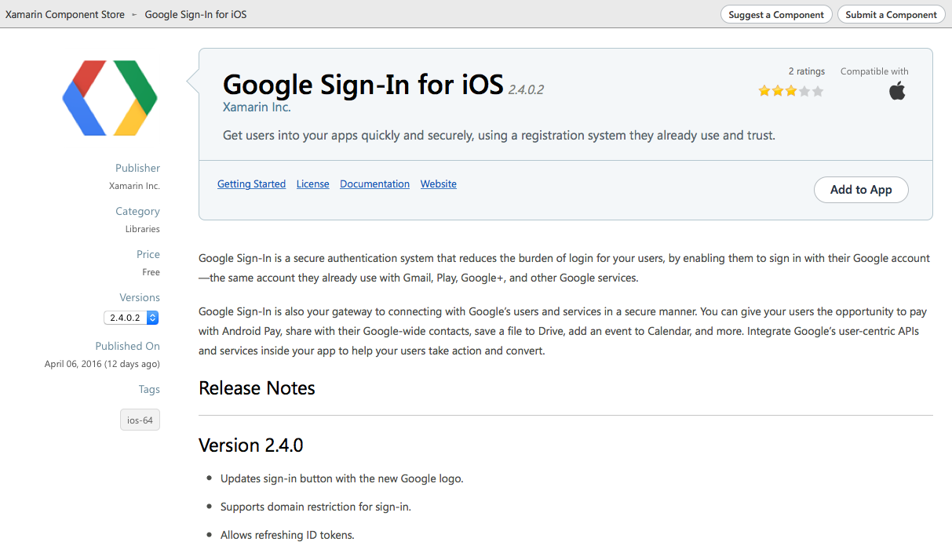Viewport: 952px width, 560px height.
Task: Click the 'Free' price value
Action: 151,272
